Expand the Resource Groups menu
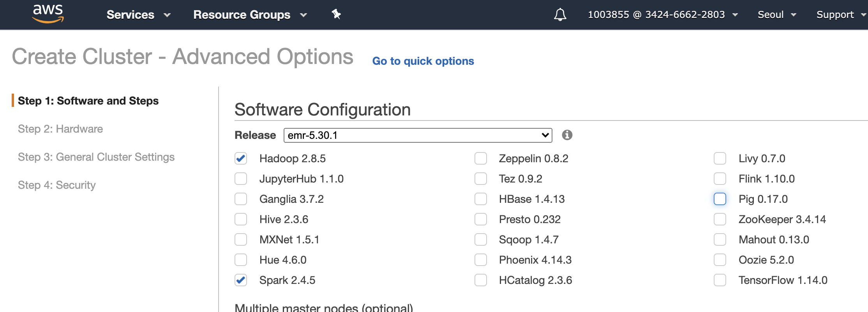Screen dimensions: 868x312 (x=250, y=15)
